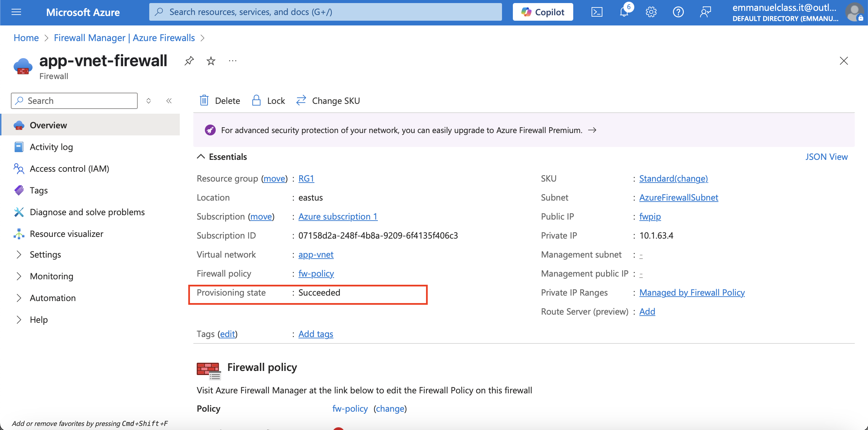Screen dimensions: 868x430
Task: Launch Cloud Shell terminal icon
Action: (597, 12)
